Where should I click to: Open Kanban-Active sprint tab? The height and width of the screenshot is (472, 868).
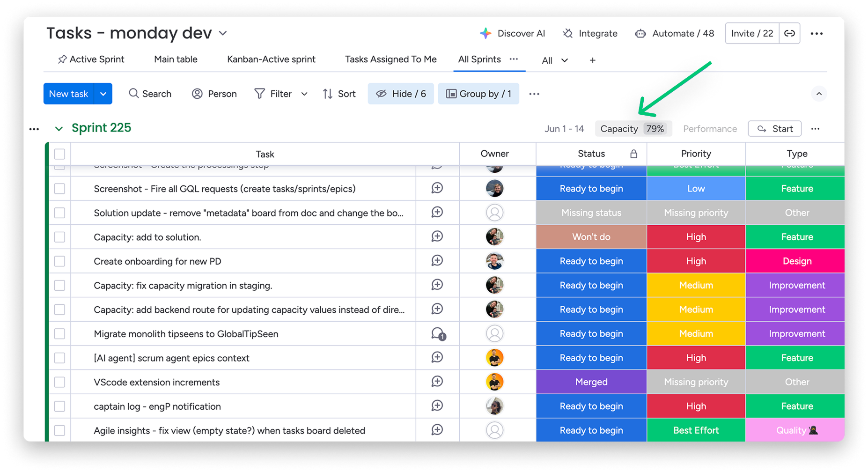[271, 59]
